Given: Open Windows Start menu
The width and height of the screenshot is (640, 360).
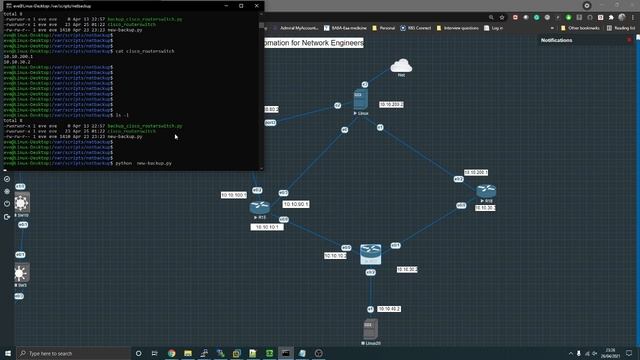Looking at the screenshot, I should (x=8, y=353).
